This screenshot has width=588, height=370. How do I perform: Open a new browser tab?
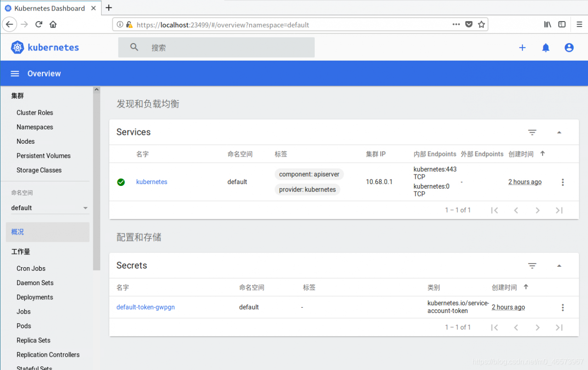[x=109, y=7]
